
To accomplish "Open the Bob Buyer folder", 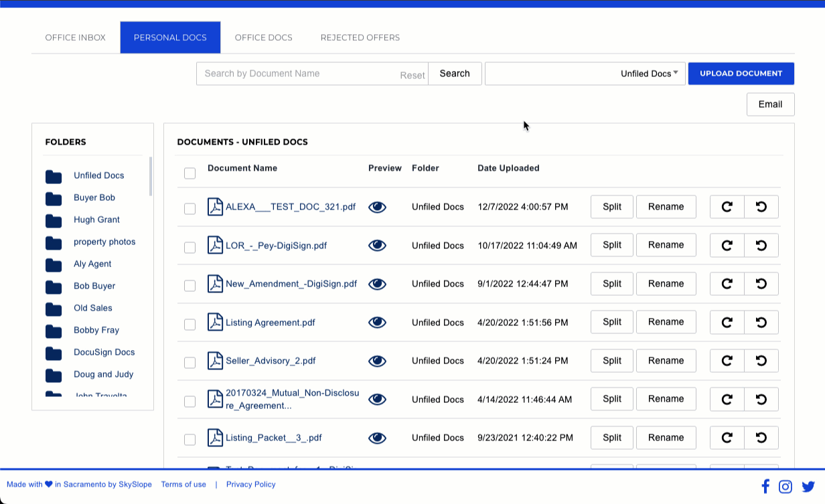I will pos(94,286).
